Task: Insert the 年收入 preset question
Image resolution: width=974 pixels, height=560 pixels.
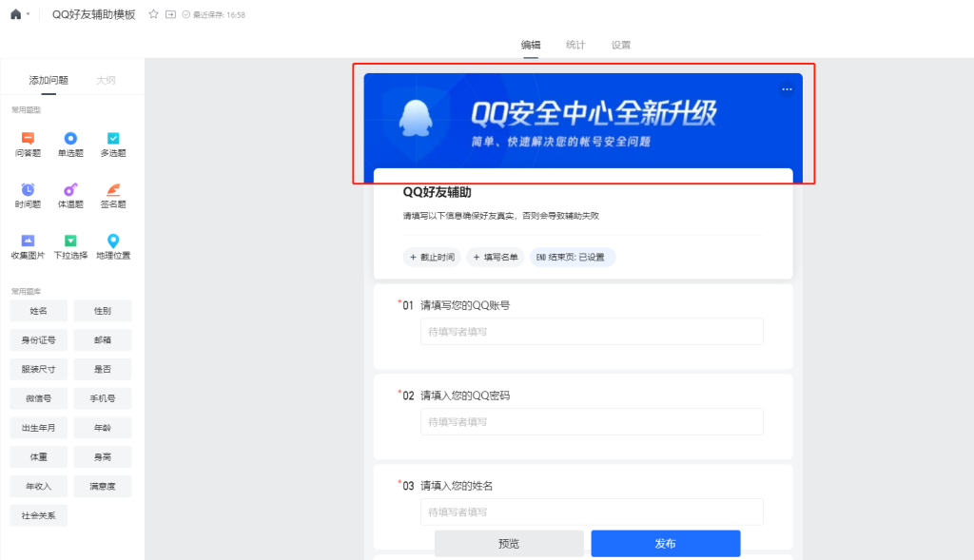Action: [38, 486]
